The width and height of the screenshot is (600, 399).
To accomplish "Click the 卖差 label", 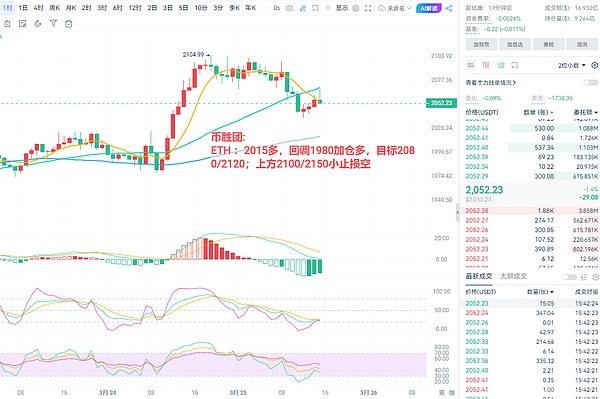I will 538,98.
